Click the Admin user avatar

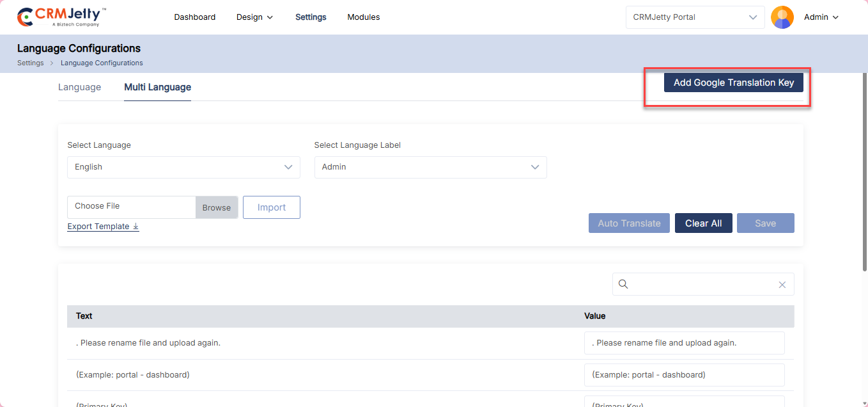click(x=782, y=17)
